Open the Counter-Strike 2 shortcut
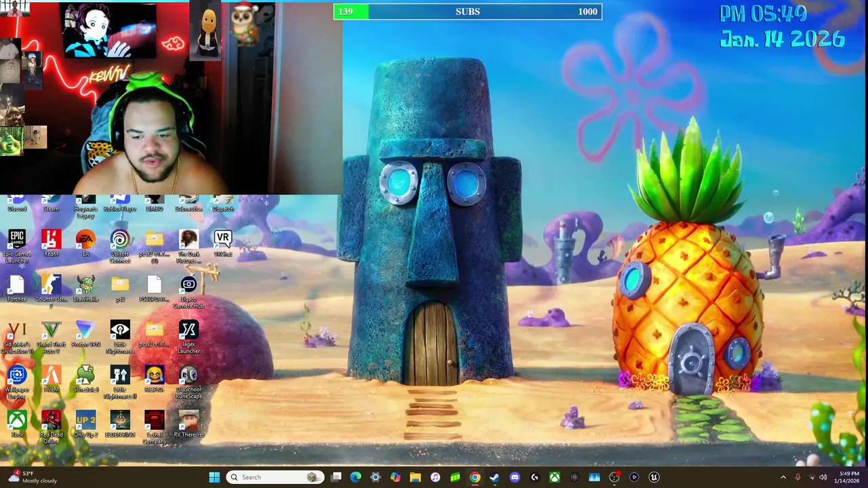Screen dimensions: 868x488 point(51,291)
